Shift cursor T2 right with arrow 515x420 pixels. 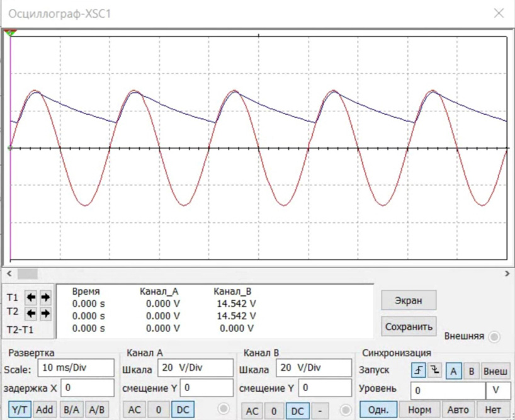tap(45, 312)
